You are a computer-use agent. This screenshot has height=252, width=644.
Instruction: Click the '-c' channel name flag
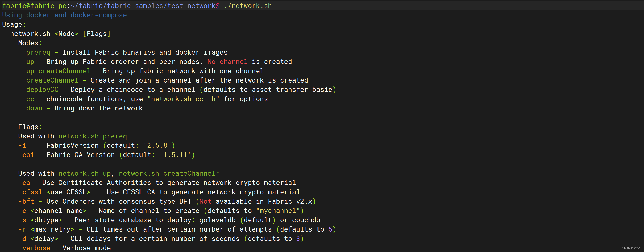[22, 211]
